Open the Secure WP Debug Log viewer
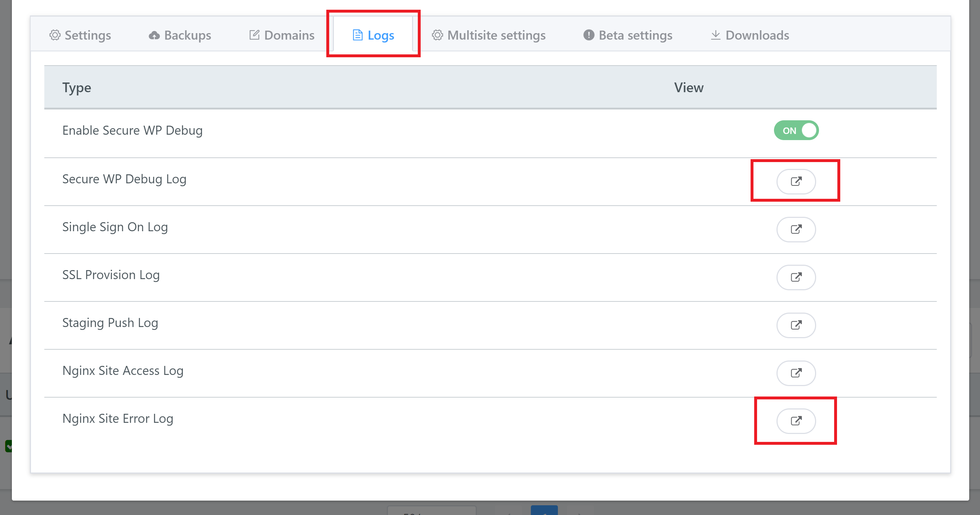980x515 pixels. [796, 182]
